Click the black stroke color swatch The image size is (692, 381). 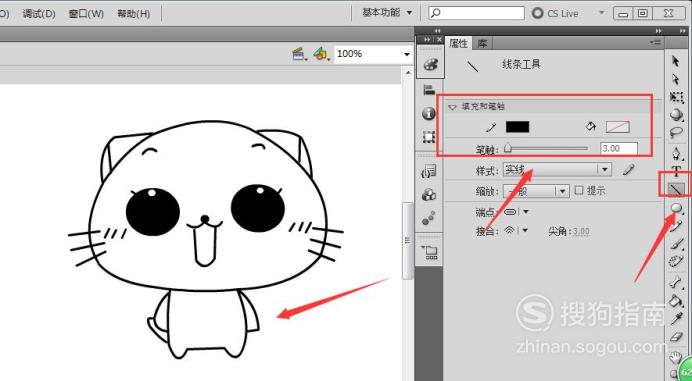[517, 127]
